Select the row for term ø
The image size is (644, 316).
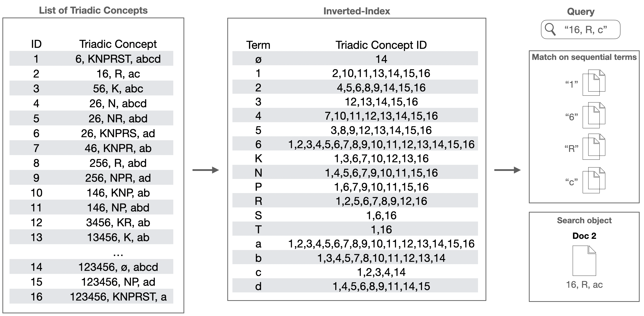355,59
